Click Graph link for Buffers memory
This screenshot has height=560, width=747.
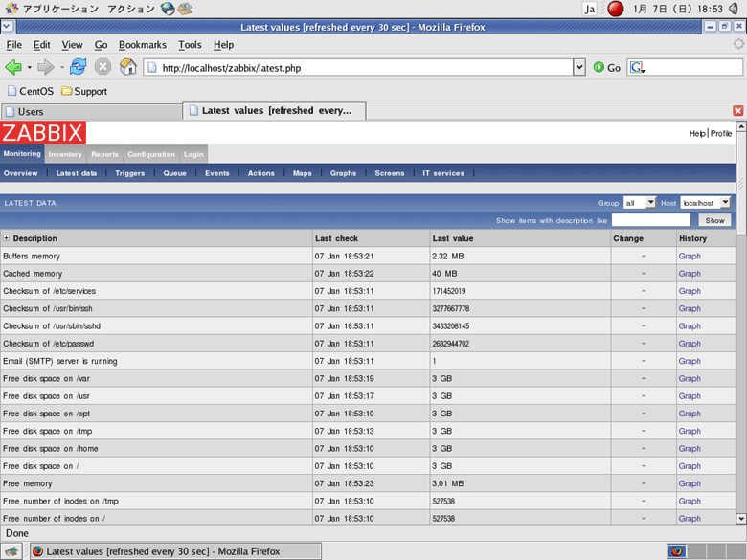pos(690,257)
